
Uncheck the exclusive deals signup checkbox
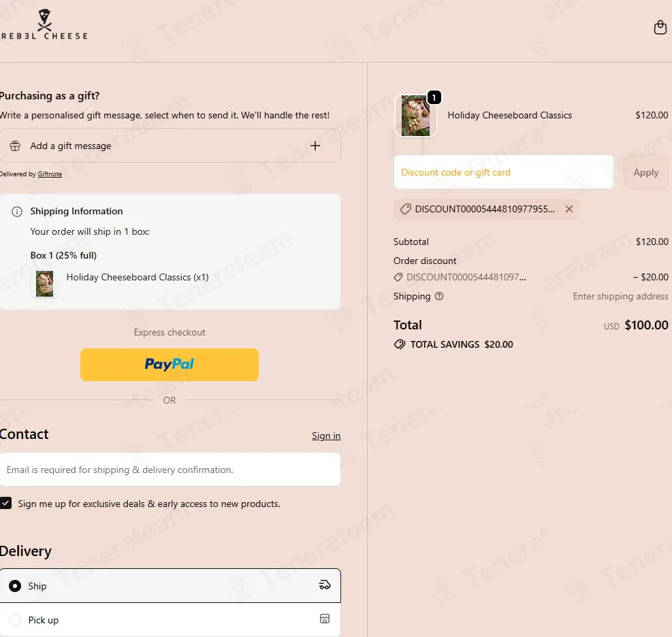point(5,504)
